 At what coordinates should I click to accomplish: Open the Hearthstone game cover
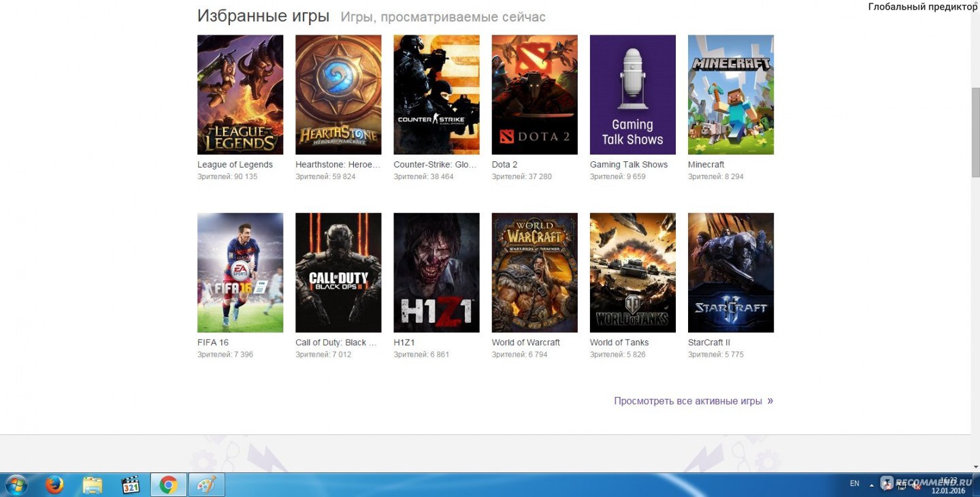(338, 95)
